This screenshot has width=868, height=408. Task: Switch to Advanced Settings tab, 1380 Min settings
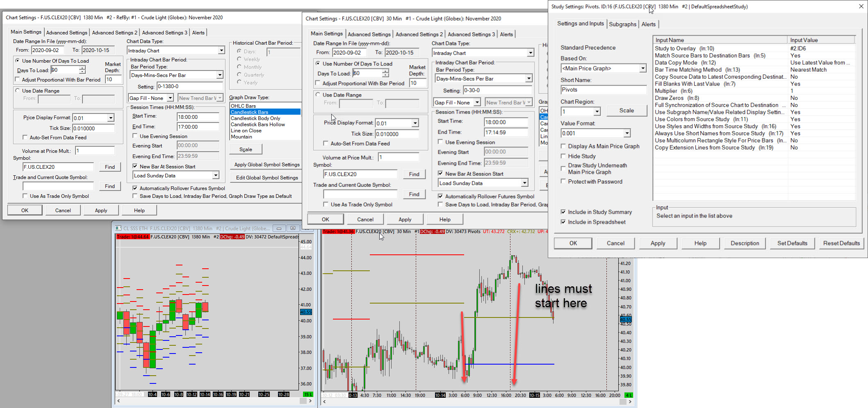click(67, 32)
